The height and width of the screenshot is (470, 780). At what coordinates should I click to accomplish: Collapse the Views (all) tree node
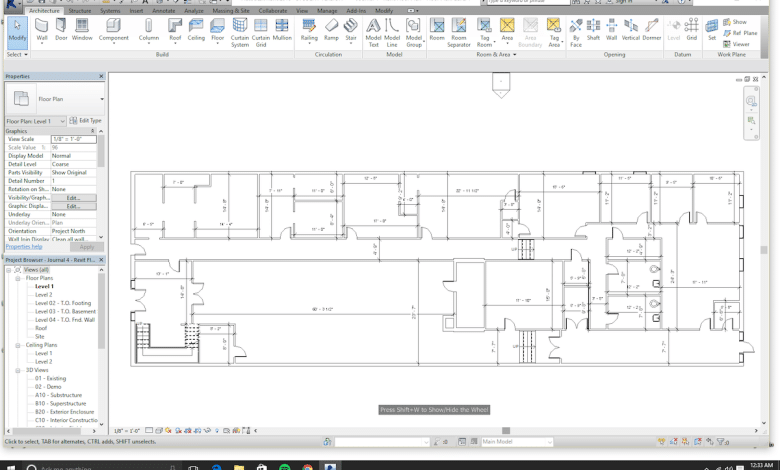click(8, 270)
